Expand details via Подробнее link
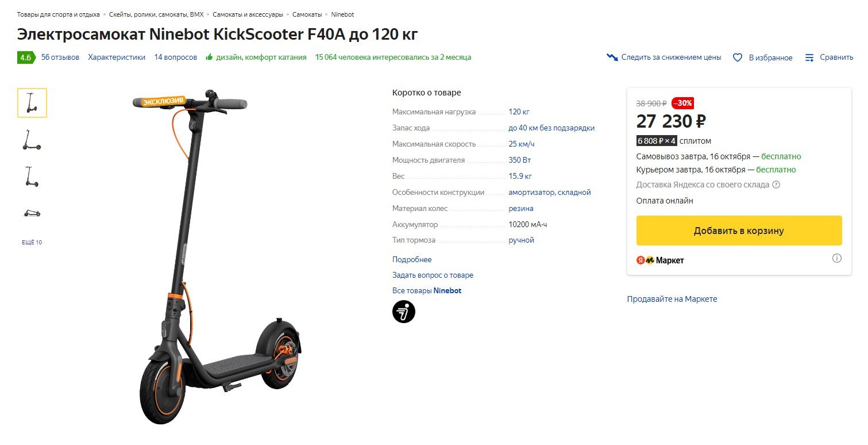Screen dimensions: 868x445 pos(412,259)
